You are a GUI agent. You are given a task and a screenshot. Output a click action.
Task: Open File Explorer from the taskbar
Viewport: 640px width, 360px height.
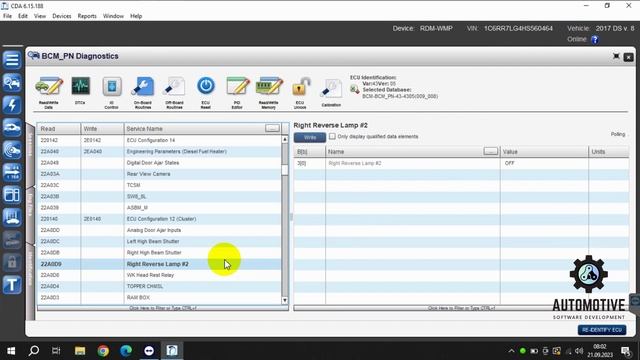point(80,351)
